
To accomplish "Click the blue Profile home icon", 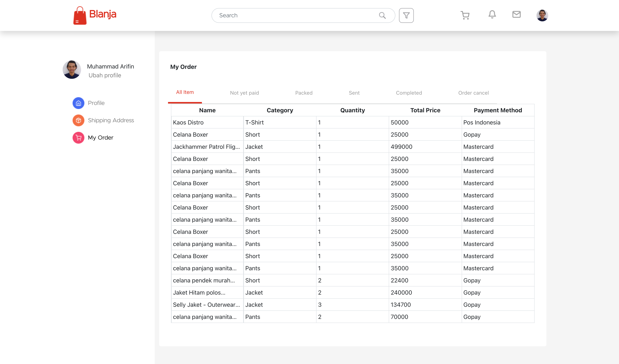I will pyautogui.click(x=78, y=103).
